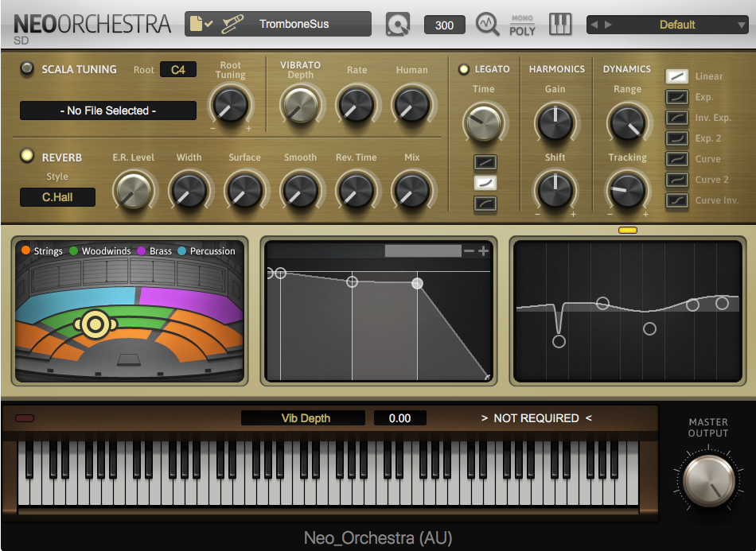The image size is (756, 551).
Task: Click the Rev. Time knob
Action: (357, 191)
